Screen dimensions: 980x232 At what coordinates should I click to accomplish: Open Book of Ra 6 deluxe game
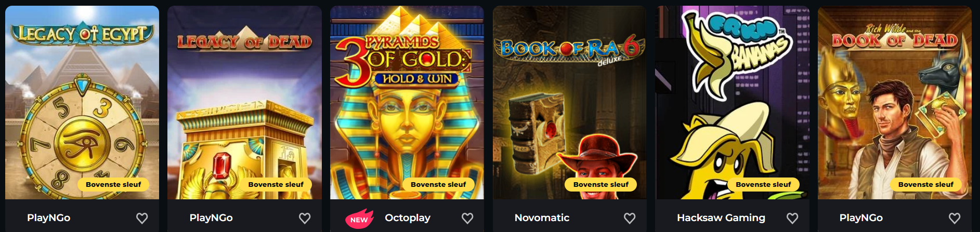point(569,103)
